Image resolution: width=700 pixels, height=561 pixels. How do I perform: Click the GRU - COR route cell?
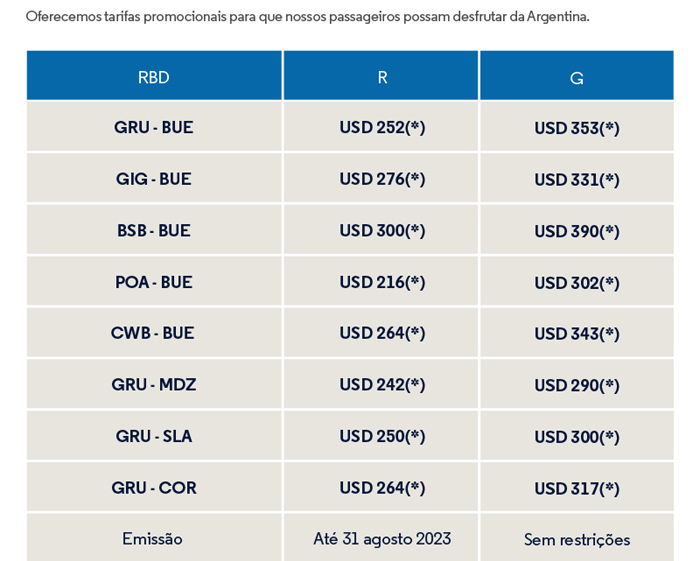154,487
